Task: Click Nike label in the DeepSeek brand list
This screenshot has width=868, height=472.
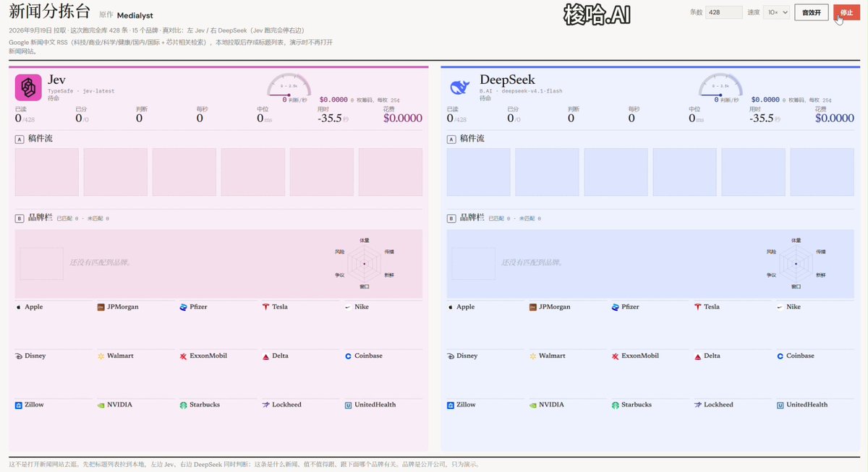Action: [793, 307]
